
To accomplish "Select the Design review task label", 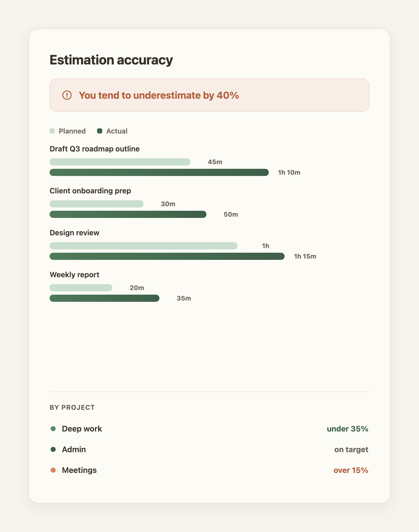I will point(74,233).
